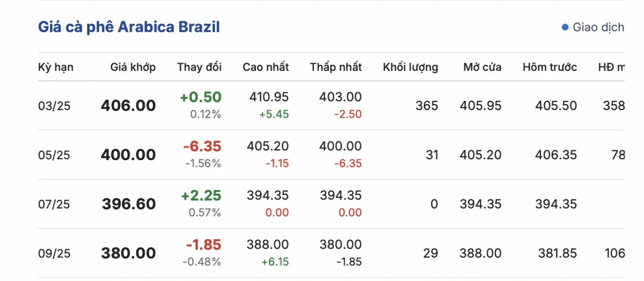Viewport: 644px width, 281px height.
Task: Select the 03/25 contract row
Action: pyautogui.click(x=331, y=105)
